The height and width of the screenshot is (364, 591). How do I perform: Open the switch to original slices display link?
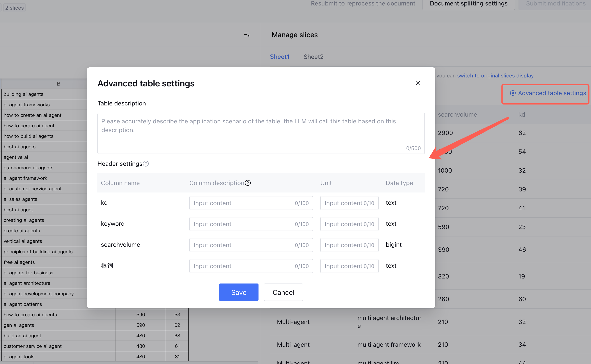click(495, 76)
